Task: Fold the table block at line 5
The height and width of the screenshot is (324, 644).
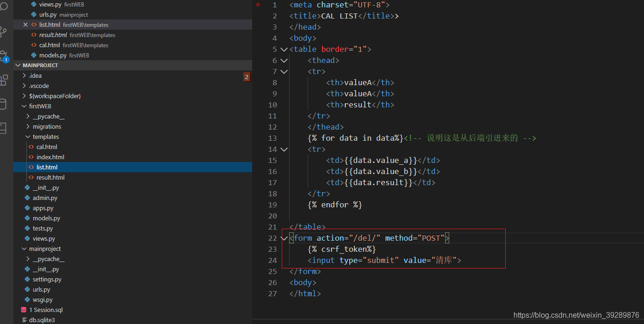Action: click(284, 49)
